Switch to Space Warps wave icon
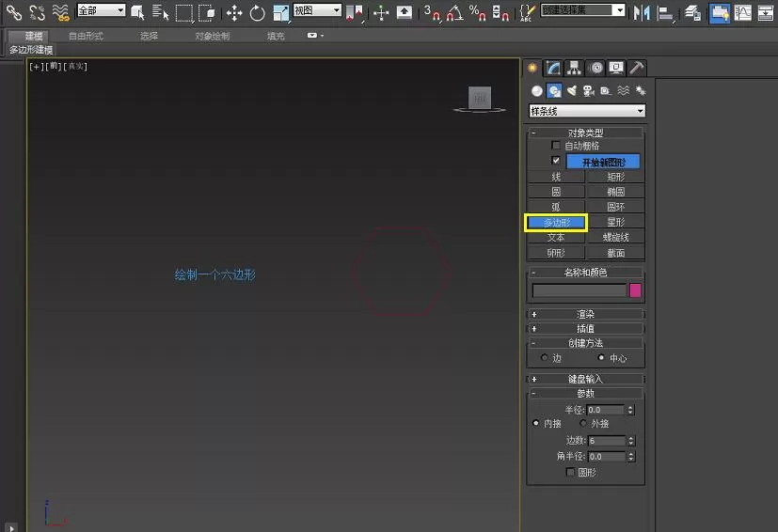This screenshot has width=778, height=532. pos(623,91)
